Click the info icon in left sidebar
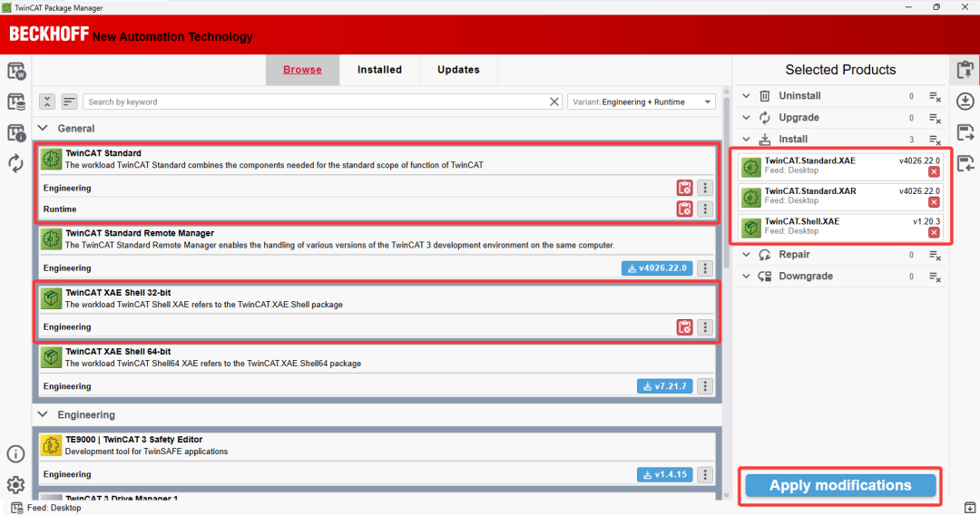The image size is (980, 515). pos(15,454)
